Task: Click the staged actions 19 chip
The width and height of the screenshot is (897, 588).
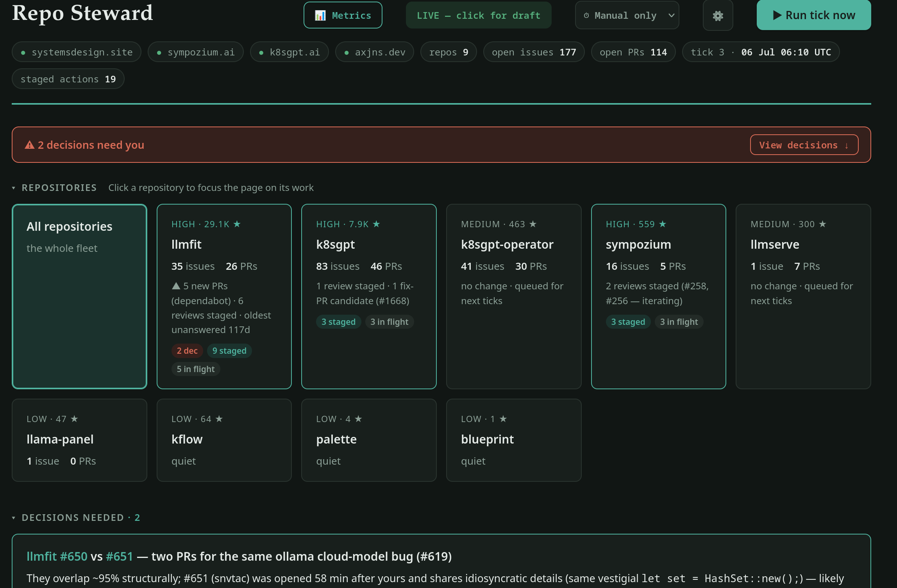Action: point(68,79)
